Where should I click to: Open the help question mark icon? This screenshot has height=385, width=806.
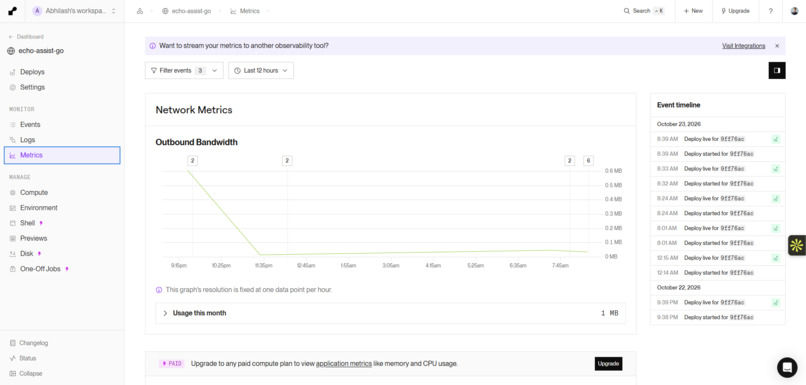771,11
